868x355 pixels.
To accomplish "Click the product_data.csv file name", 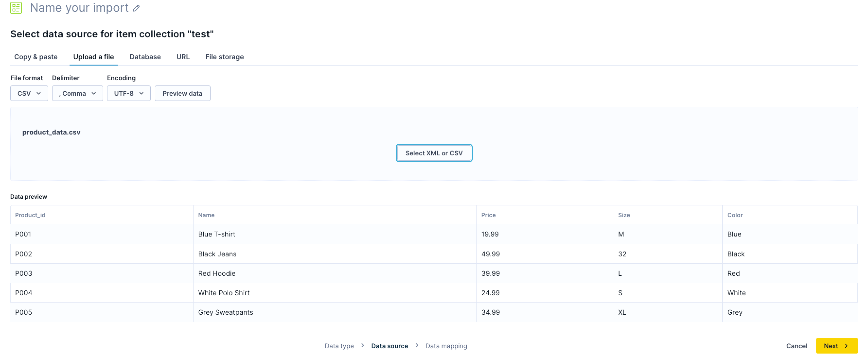I will coord(51,132).
